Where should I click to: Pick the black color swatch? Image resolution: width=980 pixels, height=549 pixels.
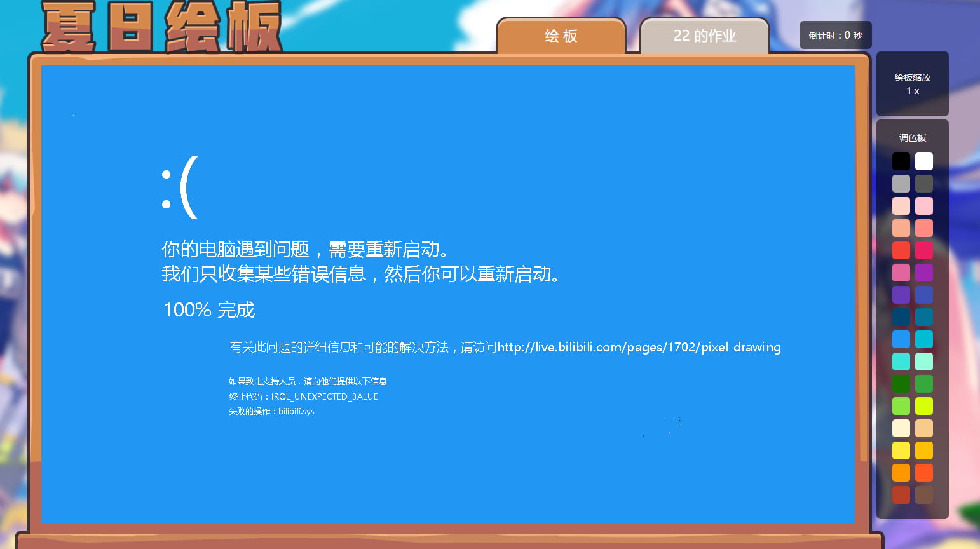[x=901, y=161]
